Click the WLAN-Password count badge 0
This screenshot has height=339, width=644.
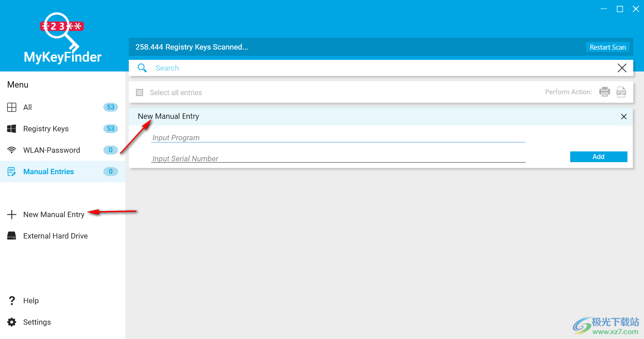click(x=110, y=150)
